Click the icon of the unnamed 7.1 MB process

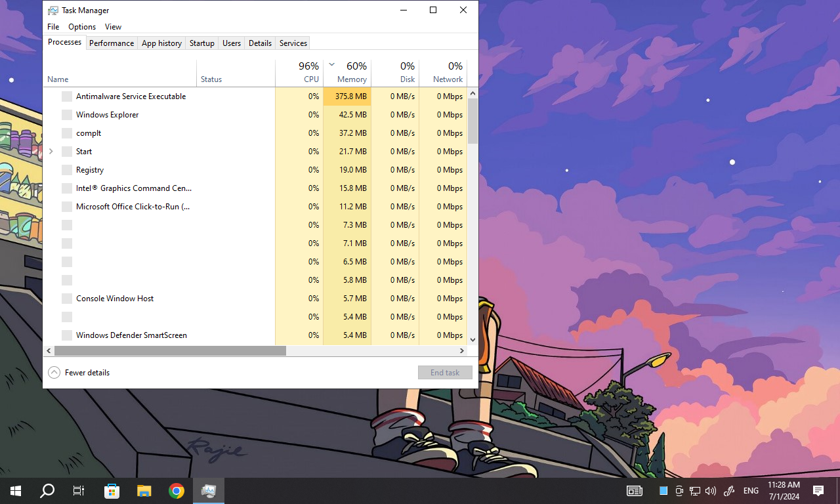point(67,243)
